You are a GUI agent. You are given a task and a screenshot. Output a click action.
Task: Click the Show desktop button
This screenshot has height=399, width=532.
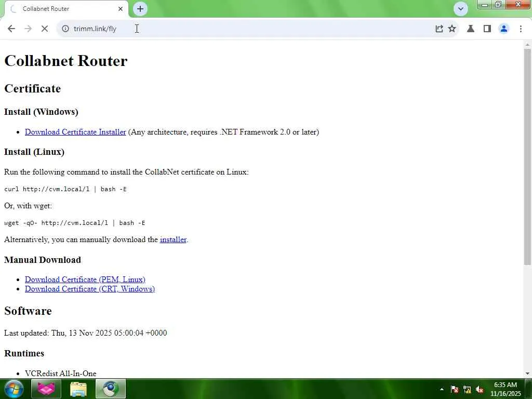click(528, 389)
